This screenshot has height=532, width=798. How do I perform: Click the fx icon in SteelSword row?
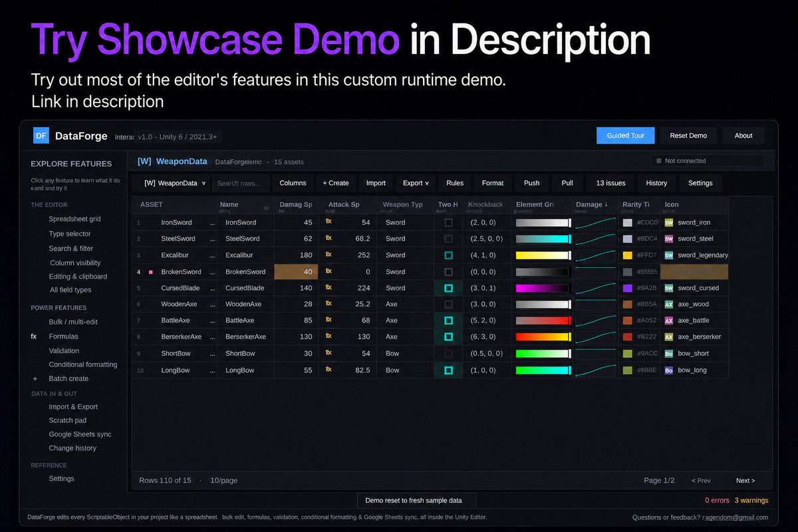[x=329, y=238]
